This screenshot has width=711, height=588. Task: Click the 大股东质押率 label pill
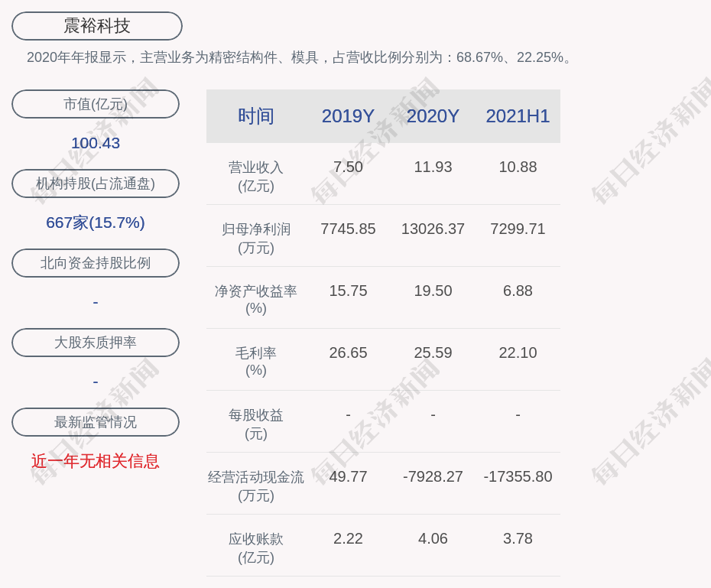(96, 343)
